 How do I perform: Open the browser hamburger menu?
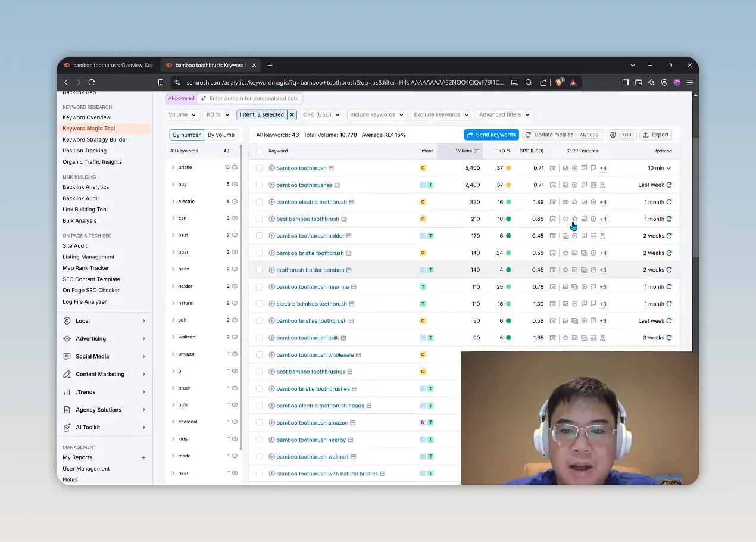[690, 82]
